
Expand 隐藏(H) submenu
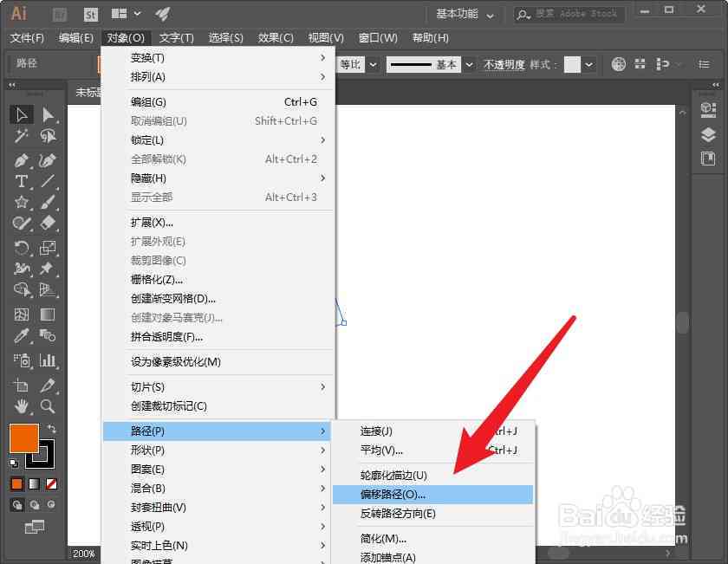coord(218,178)
